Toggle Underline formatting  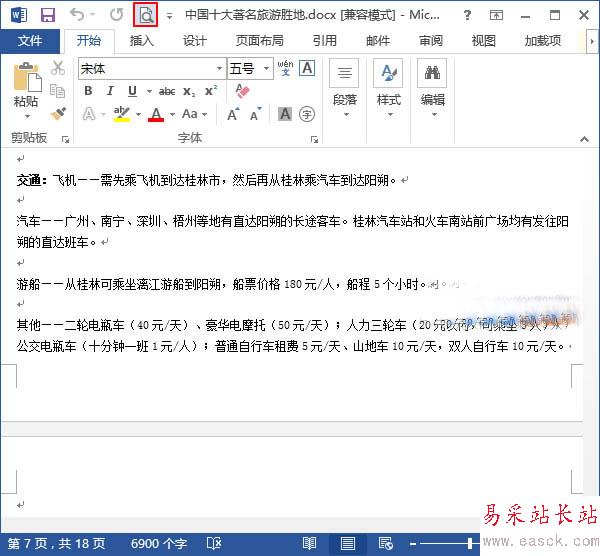pyautogui.click(x=132, y=91)
